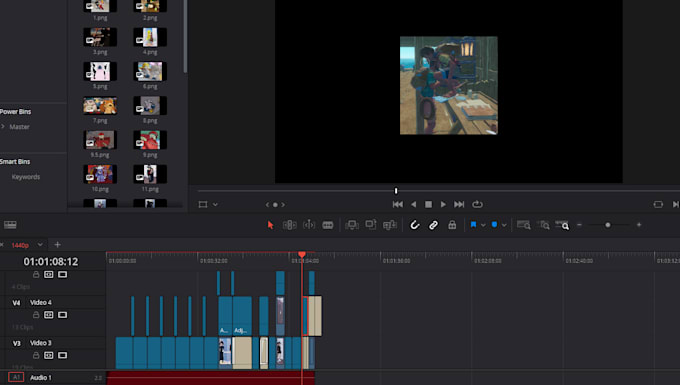This screenshot has width=680, height=385.
Task: Toggle Loop playback icon
Action: click(x=477, y=204)
